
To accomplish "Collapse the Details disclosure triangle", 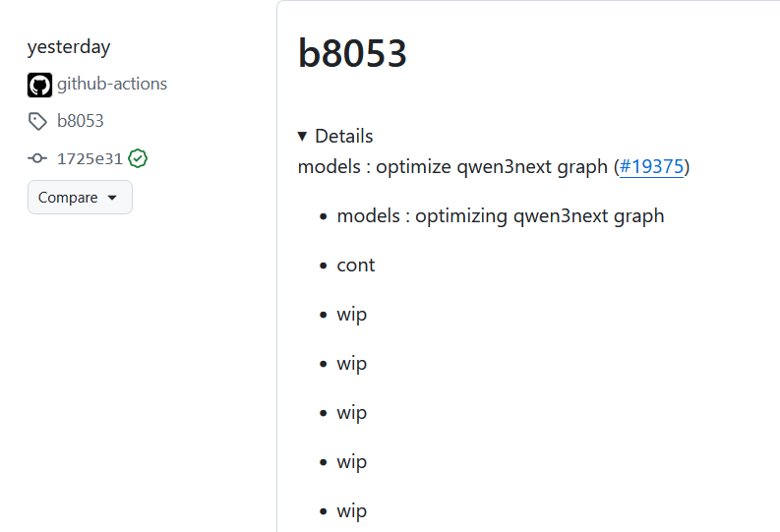I will [x=303, y=137].
